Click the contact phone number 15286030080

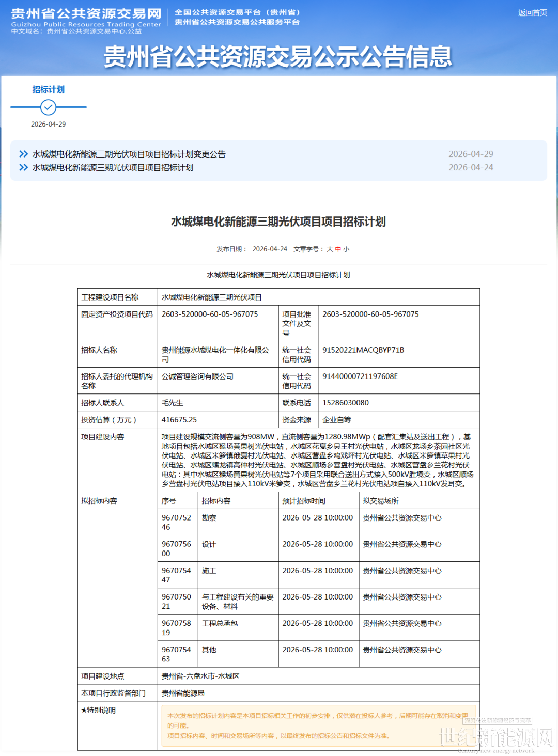tap(345, 403)
